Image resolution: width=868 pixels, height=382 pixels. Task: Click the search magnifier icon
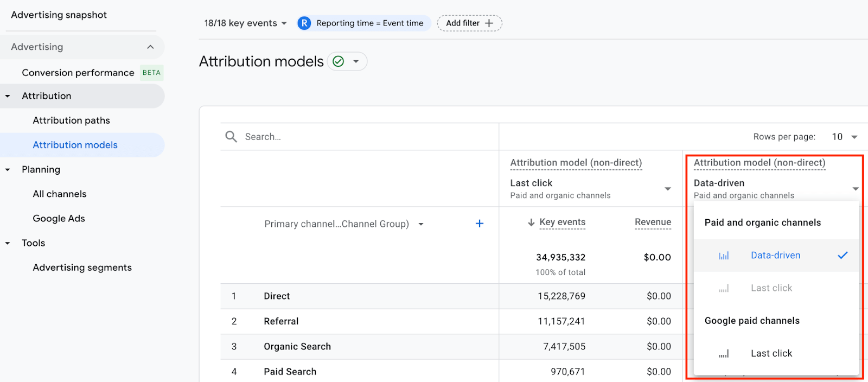[231, 137]
